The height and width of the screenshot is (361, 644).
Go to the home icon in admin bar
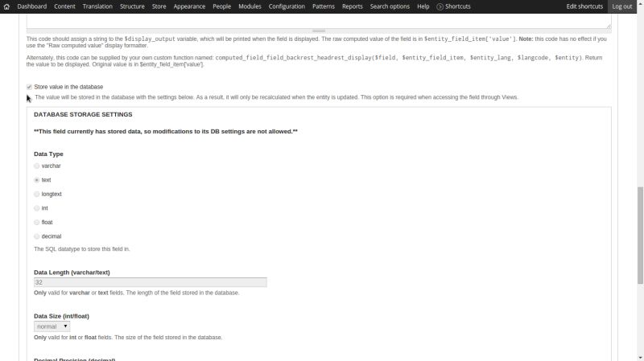coord(6,6)
